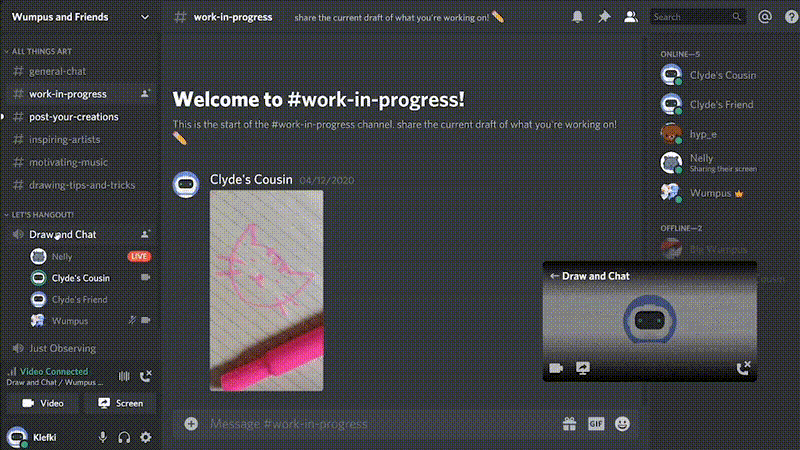Toggle noise suppression icon

[x=124, y=376]
